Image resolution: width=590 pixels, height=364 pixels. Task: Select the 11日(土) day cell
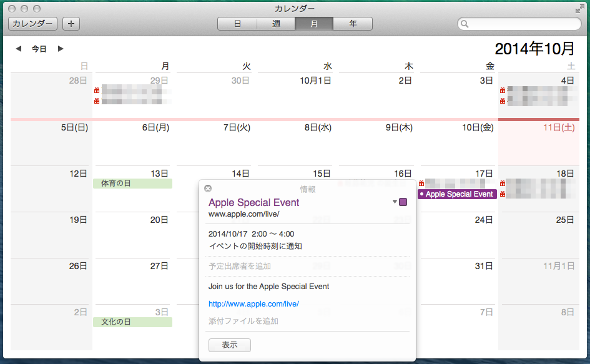(x=538, y=143)
